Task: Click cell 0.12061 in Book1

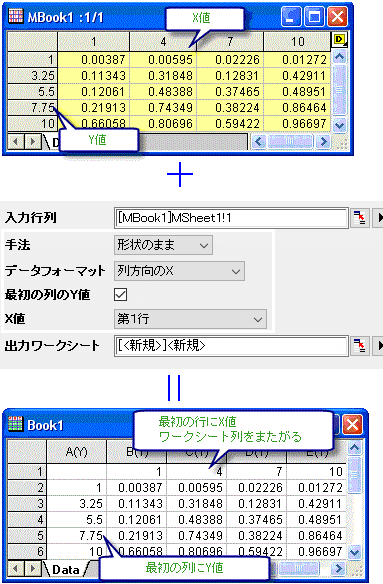Action: (136, 520)
